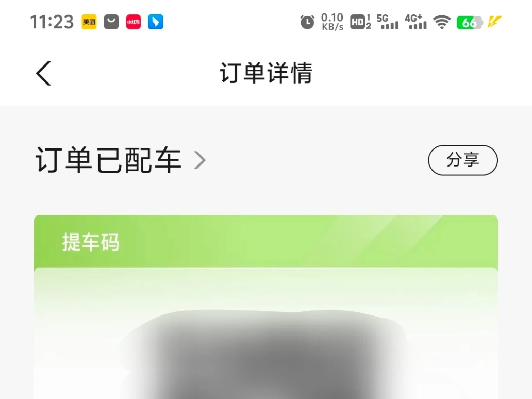Tap the 5G signal strength icon

388,22
